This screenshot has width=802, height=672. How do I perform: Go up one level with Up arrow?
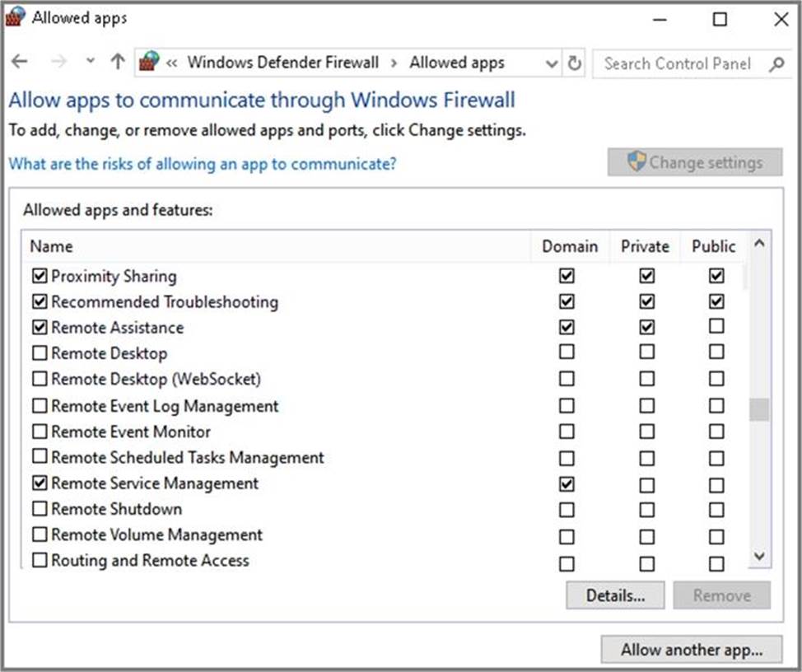point(118,63)
